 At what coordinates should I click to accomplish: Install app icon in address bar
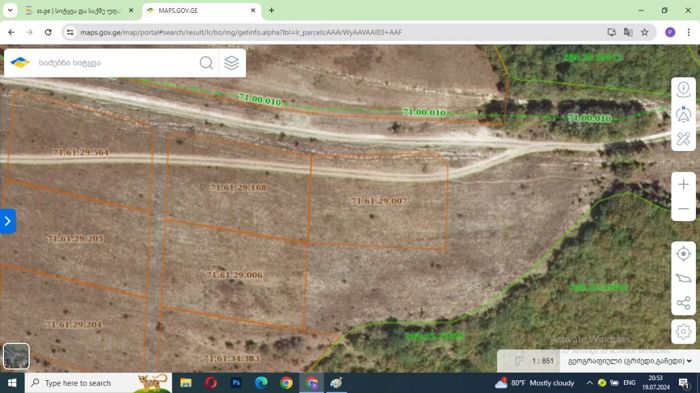pos(612,32)
